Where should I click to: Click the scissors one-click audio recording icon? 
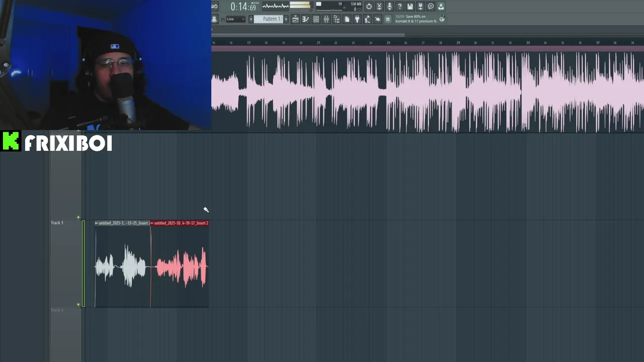(379, 7)
